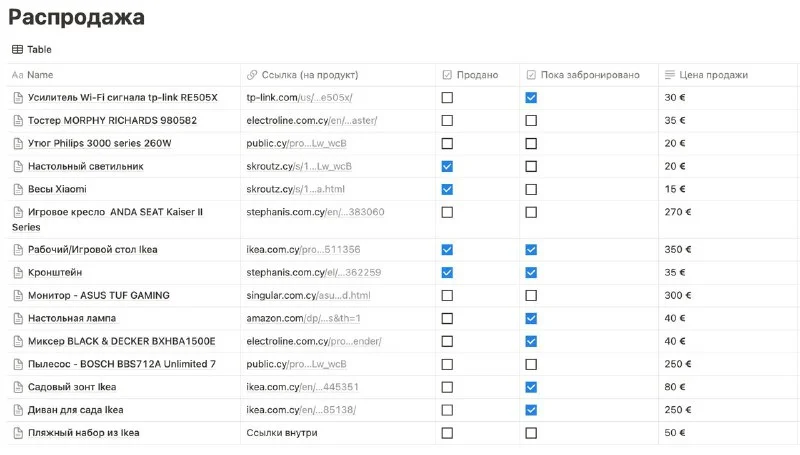800x455 pixels.
Task: Open the Пока забронировано column header menu
Action: 589,75
